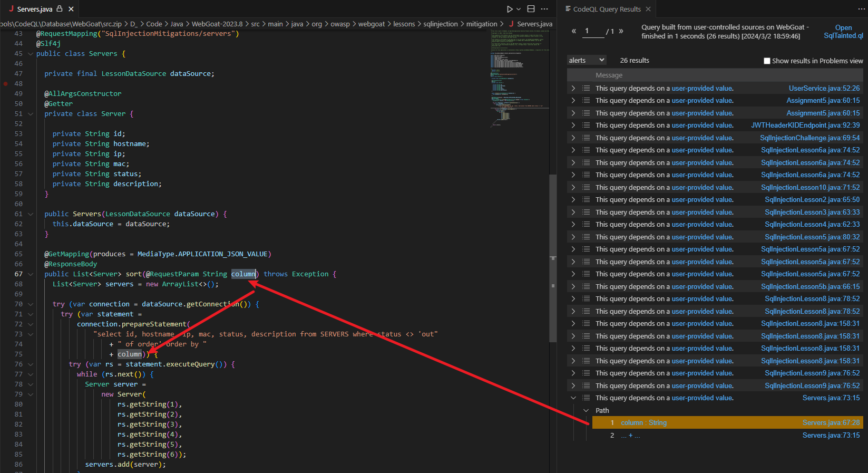868x473 pixels.
Task: Open run options dropdown arrow
Action: click(519, 9)
